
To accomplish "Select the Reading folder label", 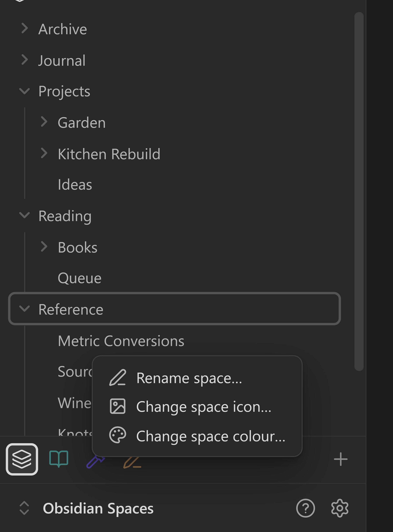I will coord(65,216).
